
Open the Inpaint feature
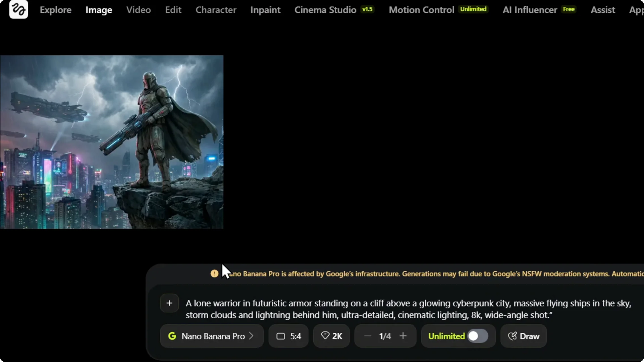(x=265, y=10)
